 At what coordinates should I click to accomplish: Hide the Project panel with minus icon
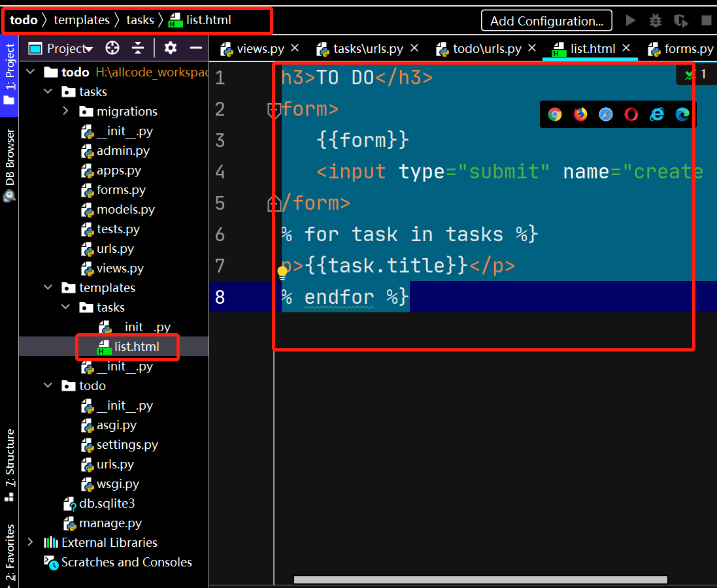[x=196, y=48]
